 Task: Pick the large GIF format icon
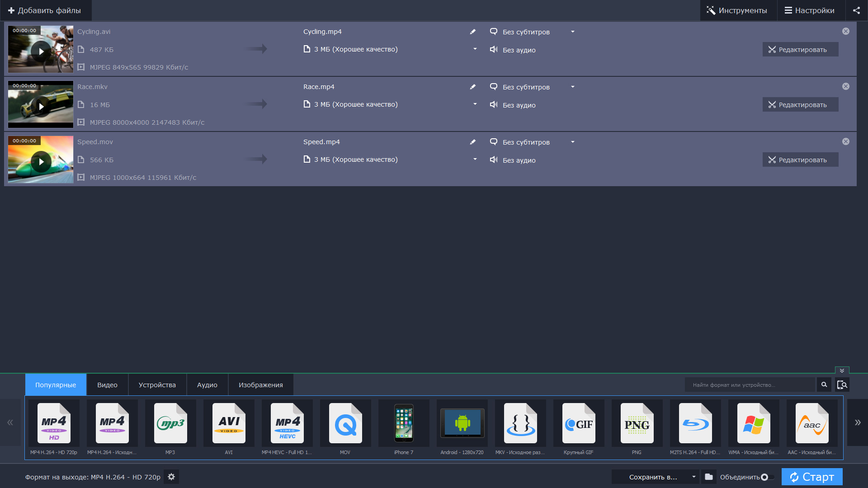[x=579, y=424]
